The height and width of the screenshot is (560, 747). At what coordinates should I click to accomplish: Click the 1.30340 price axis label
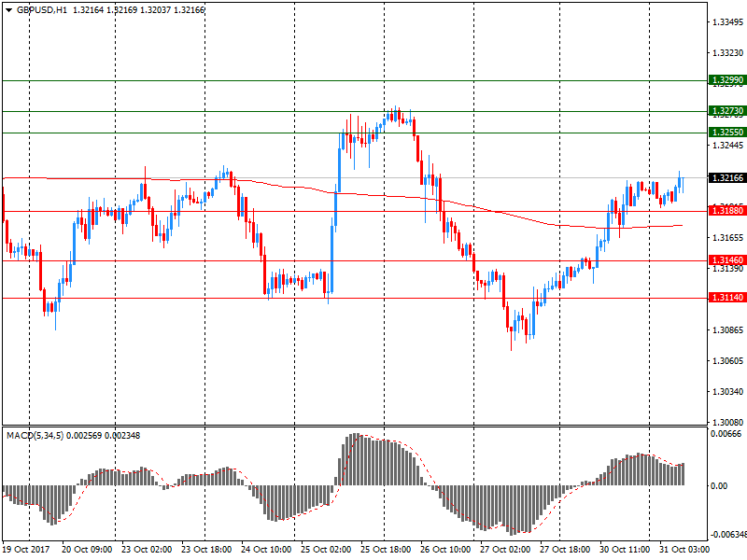click(727, 391)
